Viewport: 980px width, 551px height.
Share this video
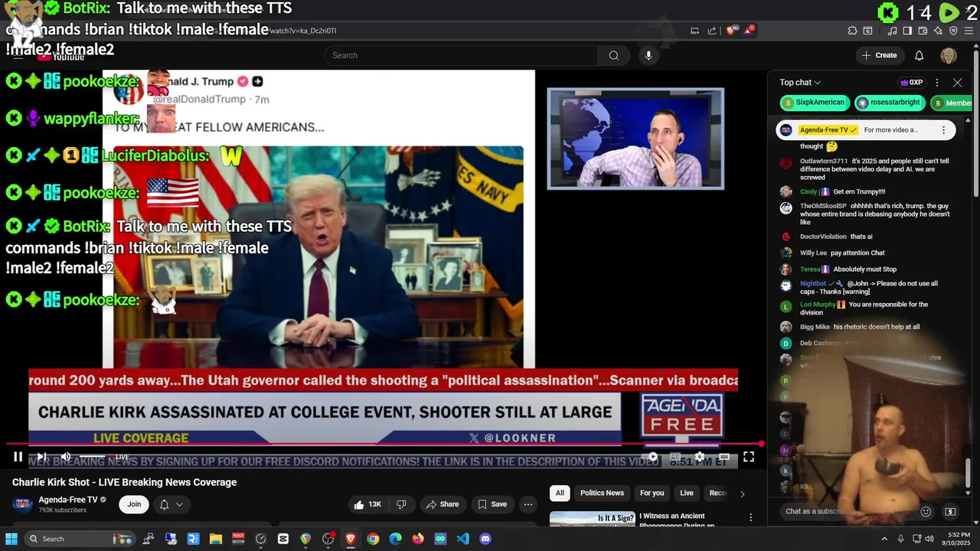tap(443, 504)
